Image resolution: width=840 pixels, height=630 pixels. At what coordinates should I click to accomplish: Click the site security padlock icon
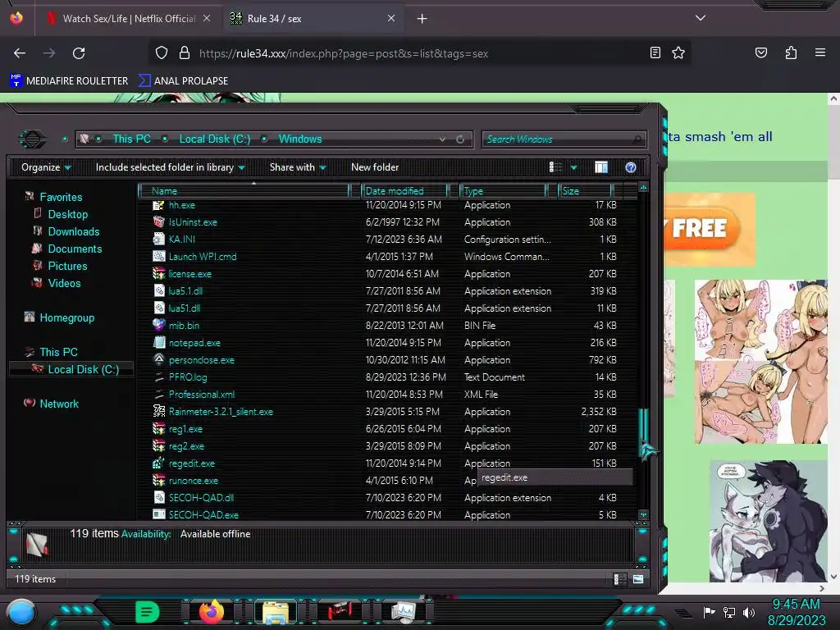(185, 53)
